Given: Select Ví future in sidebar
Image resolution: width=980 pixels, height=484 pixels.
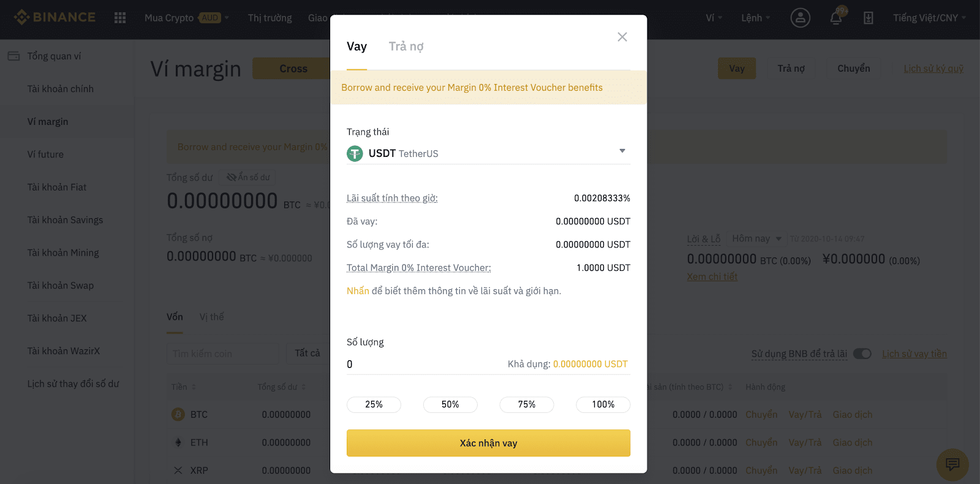Looking at the screenshot, I should [x=45, y=154].
